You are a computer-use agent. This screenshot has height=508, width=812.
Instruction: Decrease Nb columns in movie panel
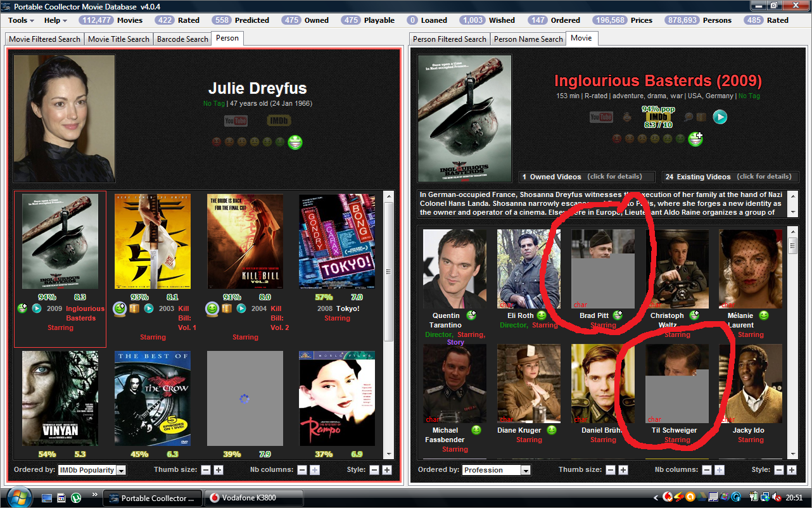[707, 470]
